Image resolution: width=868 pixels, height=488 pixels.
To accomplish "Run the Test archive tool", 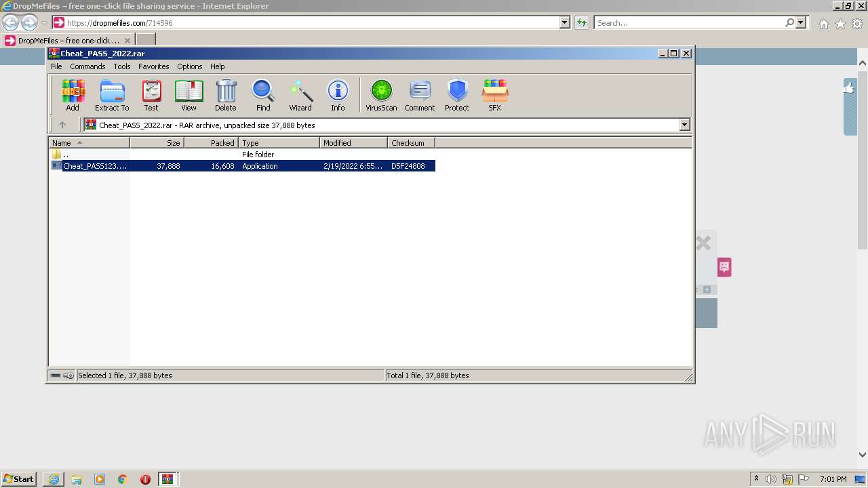I will [x=151, y=95].
